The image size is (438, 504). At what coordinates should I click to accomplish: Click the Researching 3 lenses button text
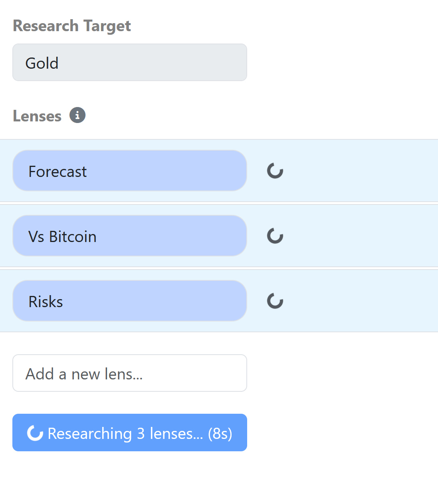coord(125,433)
